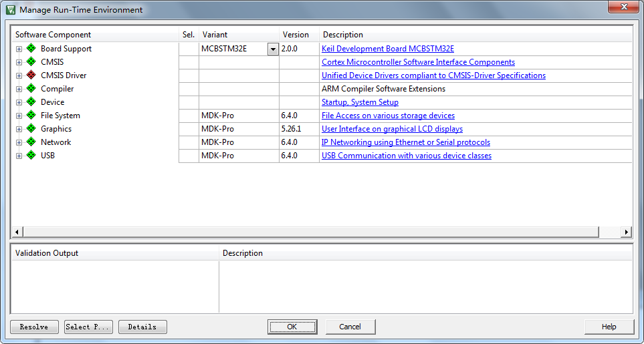644x344 pixels.
Task: Expand the Compiler tree node
Action: [19, 90]
